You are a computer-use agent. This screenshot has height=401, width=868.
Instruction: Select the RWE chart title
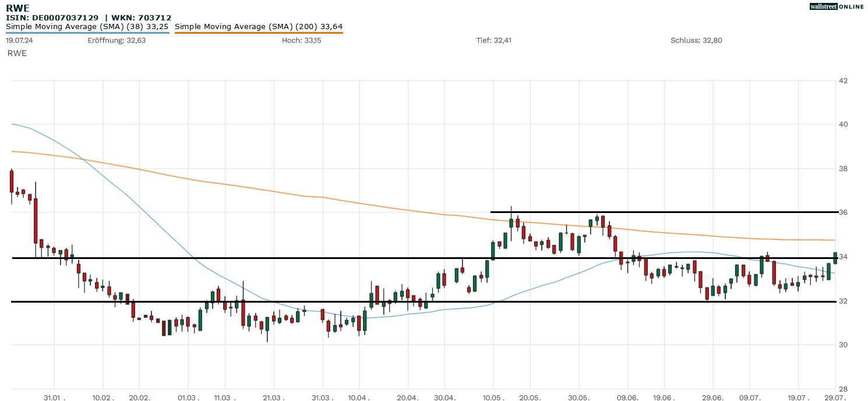pos(17,8)
